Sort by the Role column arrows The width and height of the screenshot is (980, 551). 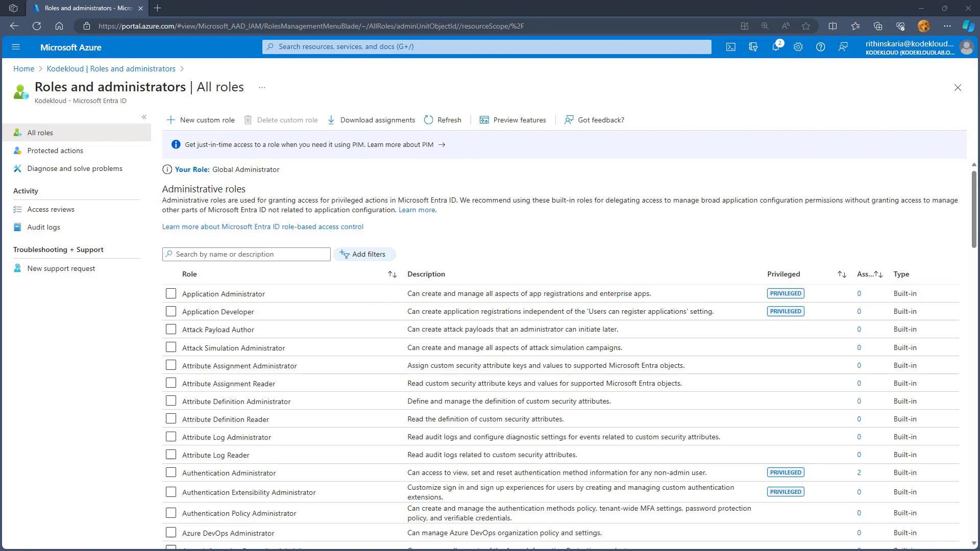tap(392, 274)
